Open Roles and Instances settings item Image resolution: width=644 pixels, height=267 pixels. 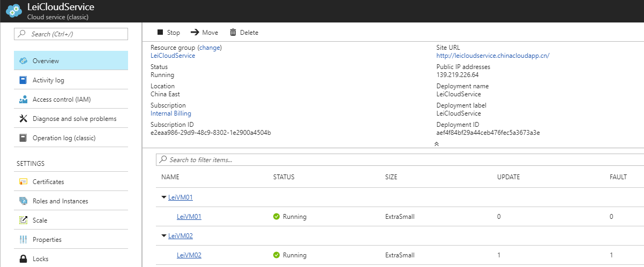(71, 201)
